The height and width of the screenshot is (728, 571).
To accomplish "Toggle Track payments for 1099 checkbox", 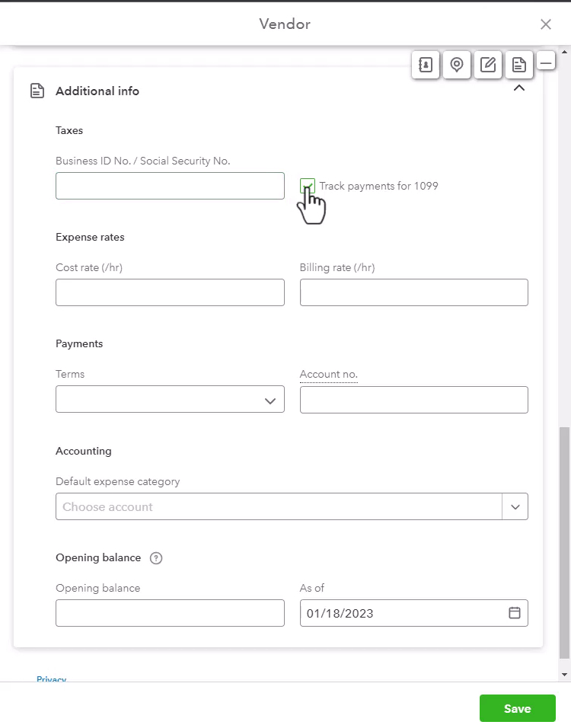I will (308, 186).
